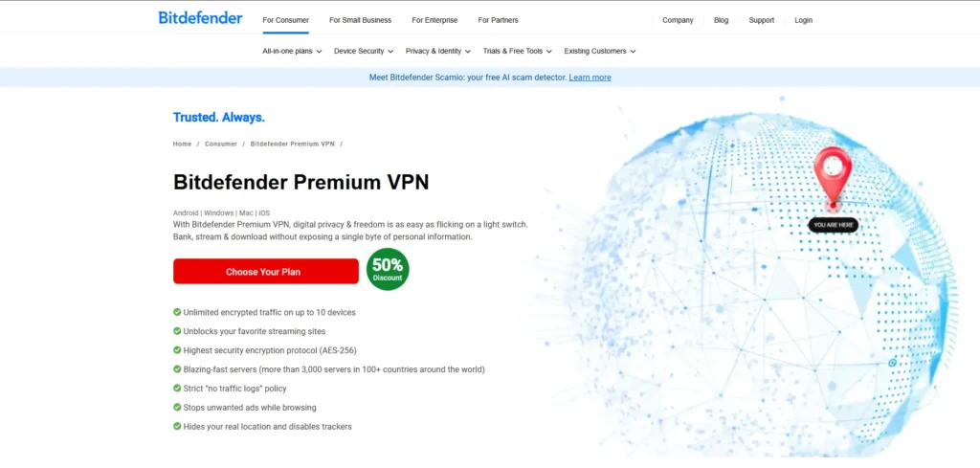This screenshot has width=980, height=468.
Task: Expand the Existing Customers menu
Action: click(x=600, y=52)
